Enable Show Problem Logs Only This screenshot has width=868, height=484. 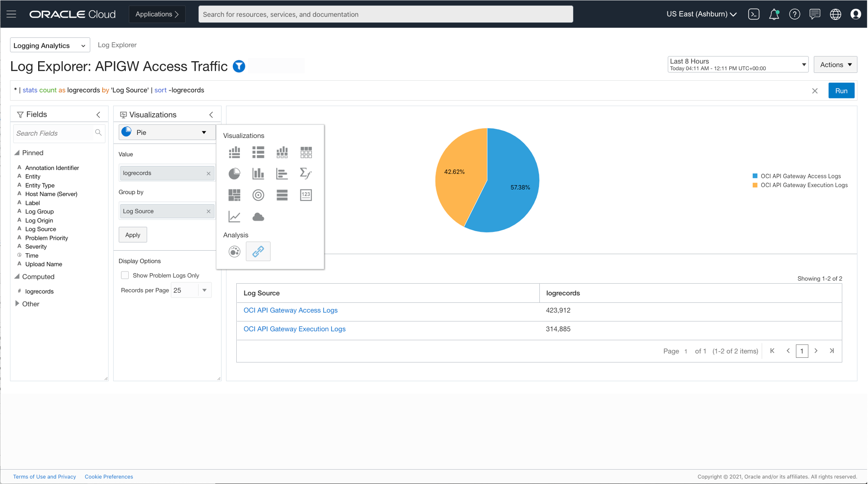coord(125,275)
